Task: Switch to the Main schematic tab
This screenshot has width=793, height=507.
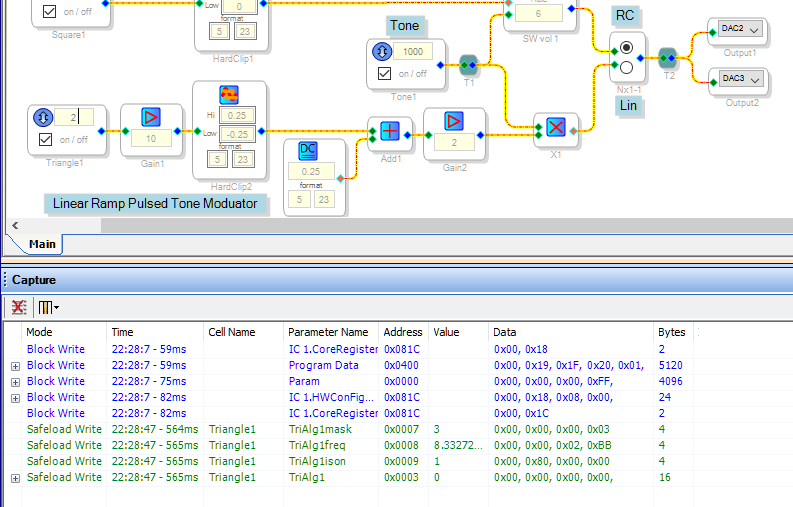Action: 42,244
